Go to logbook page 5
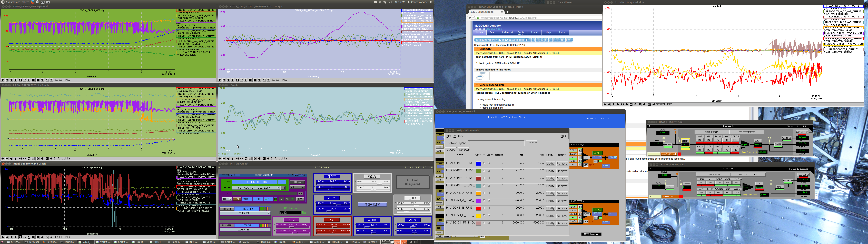The image size is (868, 244). pos(542,40)
